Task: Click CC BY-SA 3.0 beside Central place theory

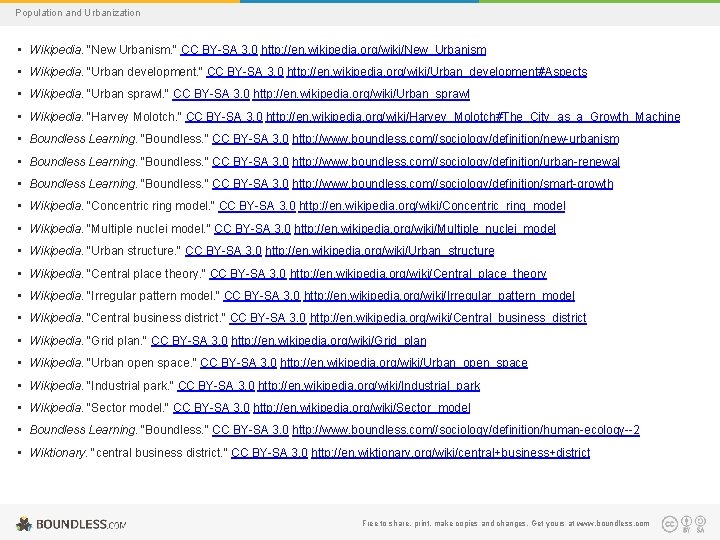Action: pos(248,274)
